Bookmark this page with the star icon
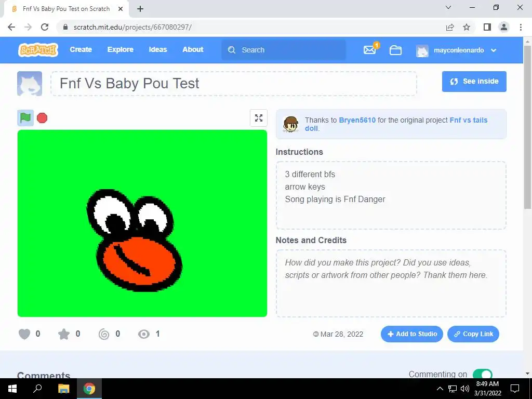The height and width of the screenshot is (399, 532). [467, 27]
